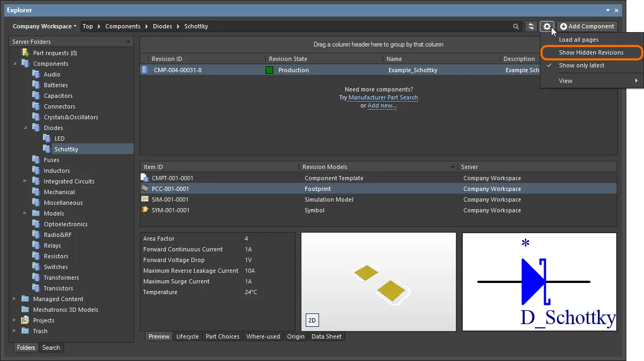
Task: Switch to the Part Choices tab
Action: click(x=222, y=336)
